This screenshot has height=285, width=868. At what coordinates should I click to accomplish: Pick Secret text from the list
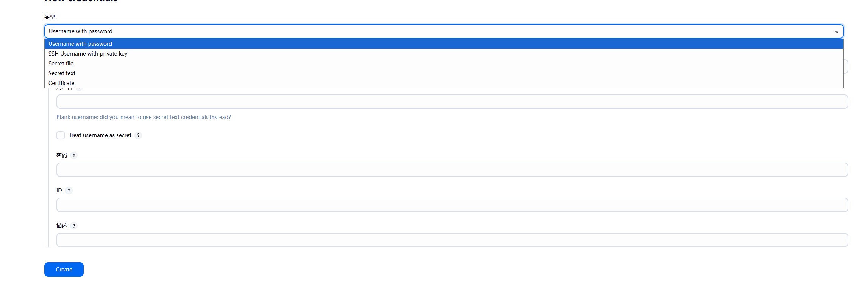pyautogui.click(x=62, y=73)
